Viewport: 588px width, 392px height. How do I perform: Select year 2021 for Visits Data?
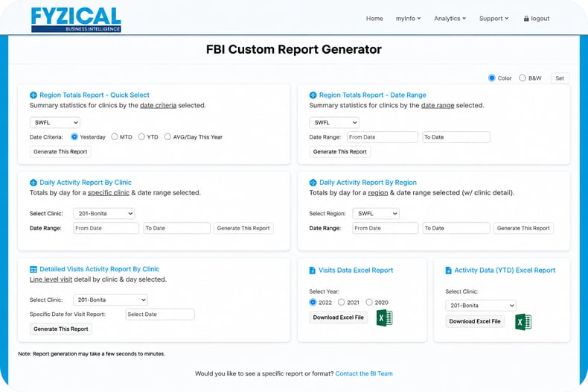pos(341,302)
